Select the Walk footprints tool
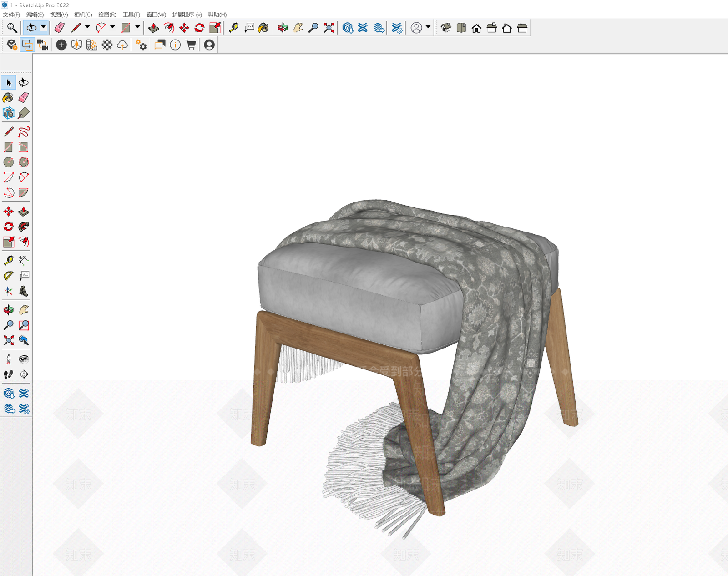The image size is (728, 576). (x=8, y=374)
